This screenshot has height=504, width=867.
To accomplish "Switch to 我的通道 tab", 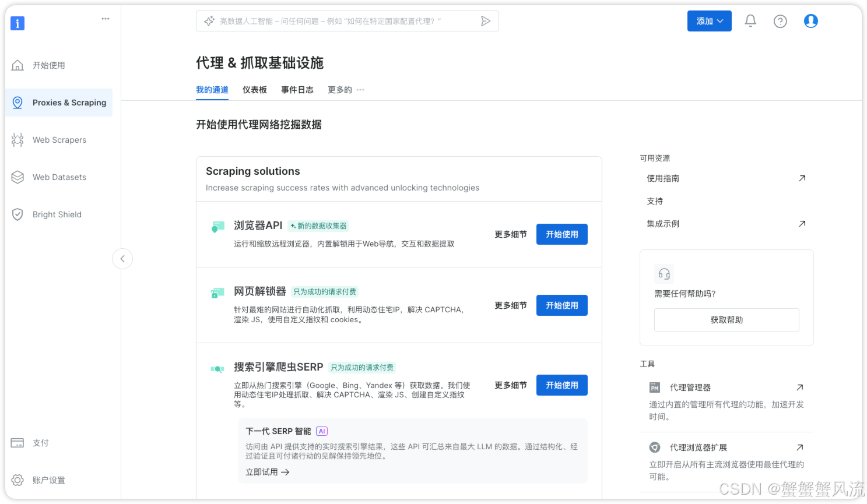I will point(212,90).
